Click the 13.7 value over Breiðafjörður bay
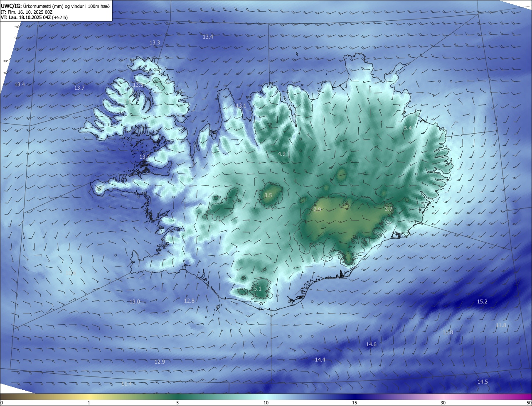532x406 pixels. (x=144, y=157)
